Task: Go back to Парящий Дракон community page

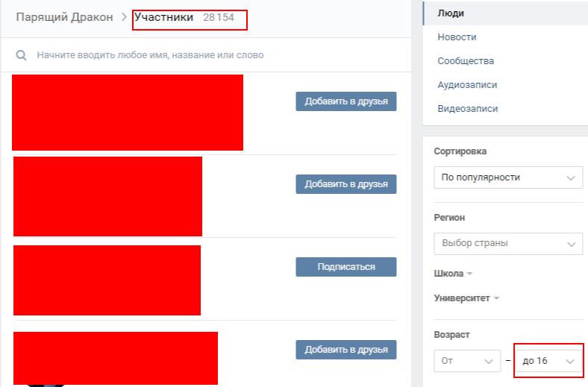Action: tap(64, 16)
